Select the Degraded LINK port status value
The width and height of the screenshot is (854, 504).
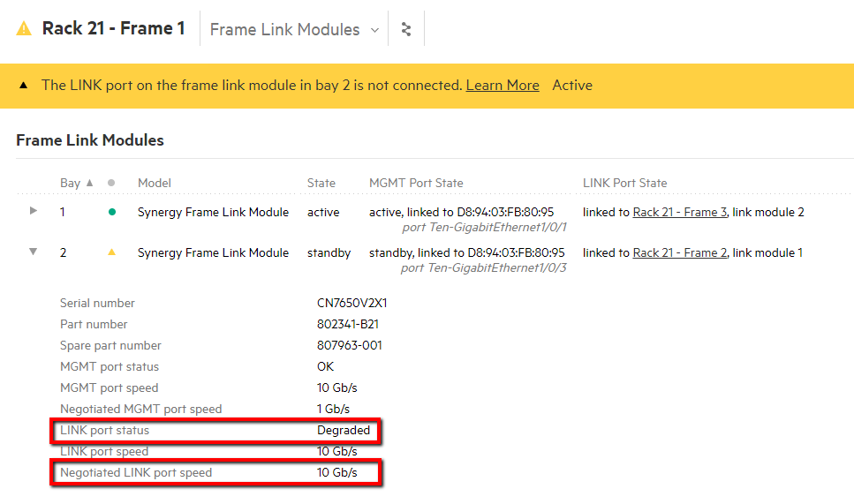344,431
